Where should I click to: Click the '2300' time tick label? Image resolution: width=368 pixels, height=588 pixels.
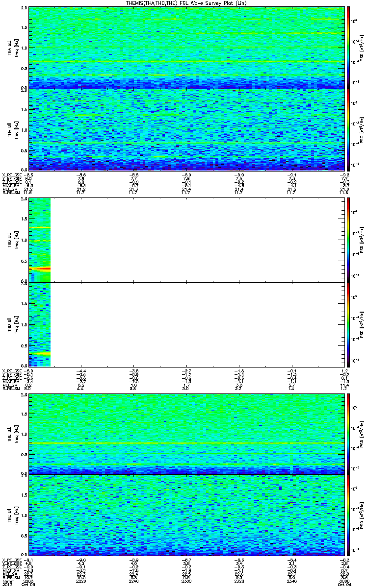coord(186,580)
